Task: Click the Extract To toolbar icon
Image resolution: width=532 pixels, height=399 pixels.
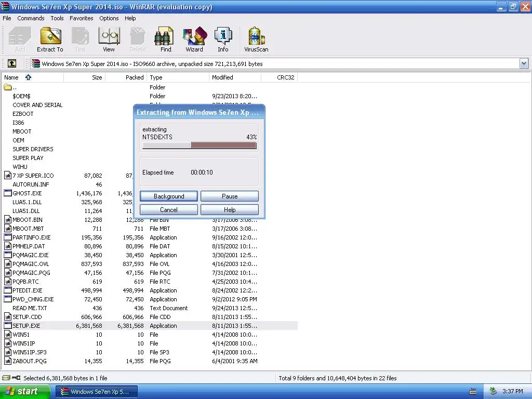Action: pyautogui.click(x=50, y=36)
